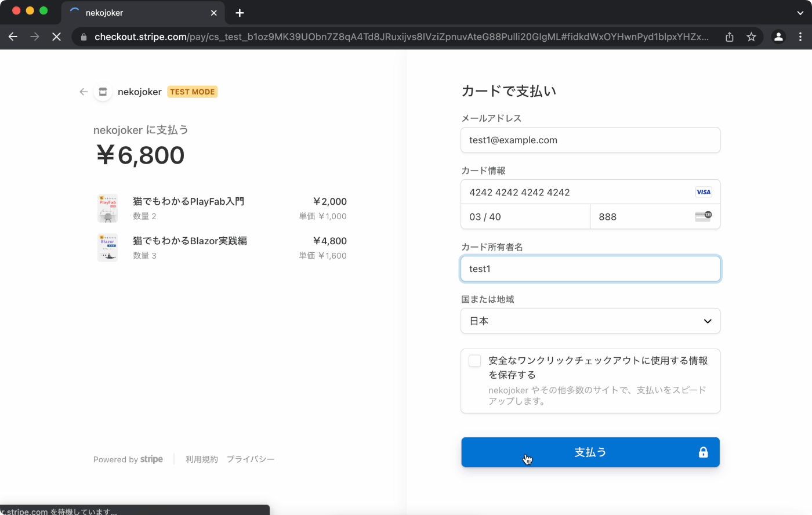Image resolution: width=812 pixels, height=515 pixels.
Task: Focus the expiry date field 03 / 40
Action: [525, 217]
